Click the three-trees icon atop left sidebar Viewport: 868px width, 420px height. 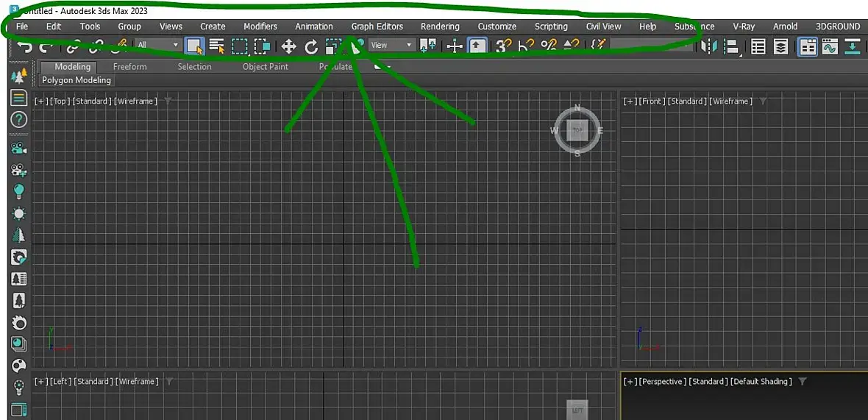pyautogui.click(x=19, y=75)
